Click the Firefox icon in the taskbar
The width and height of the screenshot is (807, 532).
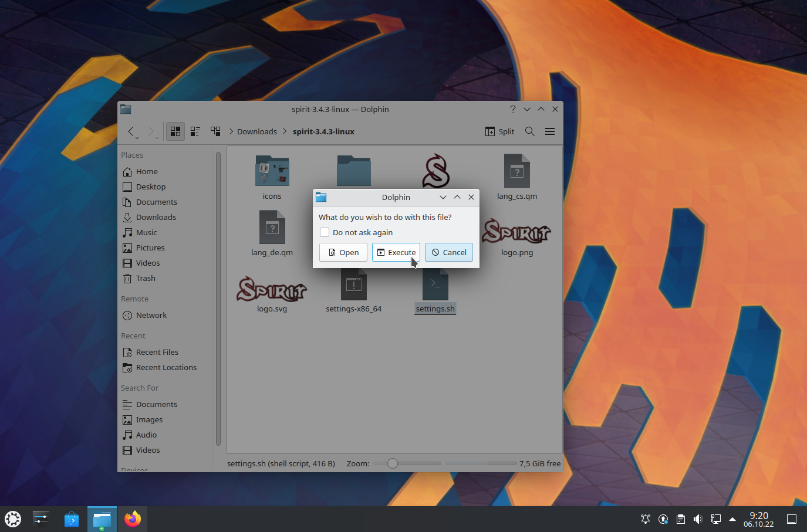click(133, 519)
